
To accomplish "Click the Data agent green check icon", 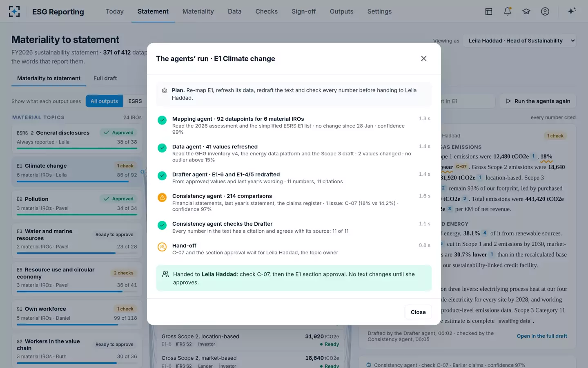I will click(x=162, y=148).
